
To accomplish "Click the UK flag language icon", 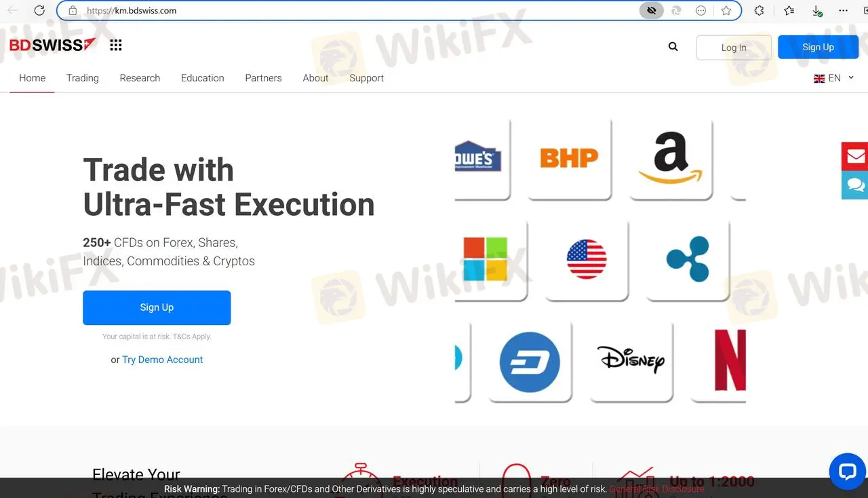I will [819, 79].
